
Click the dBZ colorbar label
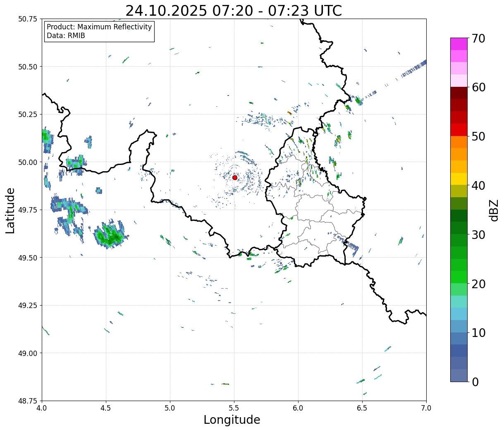click(x=494, y=210)
